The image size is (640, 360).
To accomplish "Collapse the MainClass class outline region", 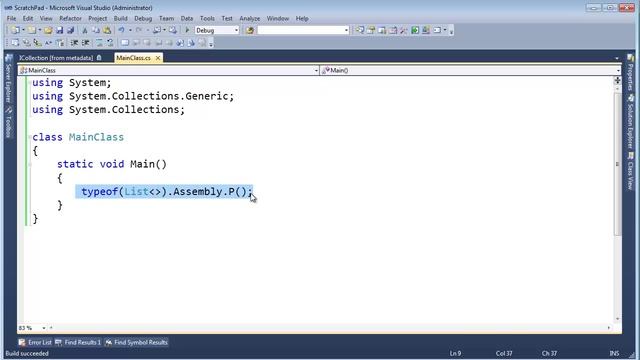I will pos(30,137).
